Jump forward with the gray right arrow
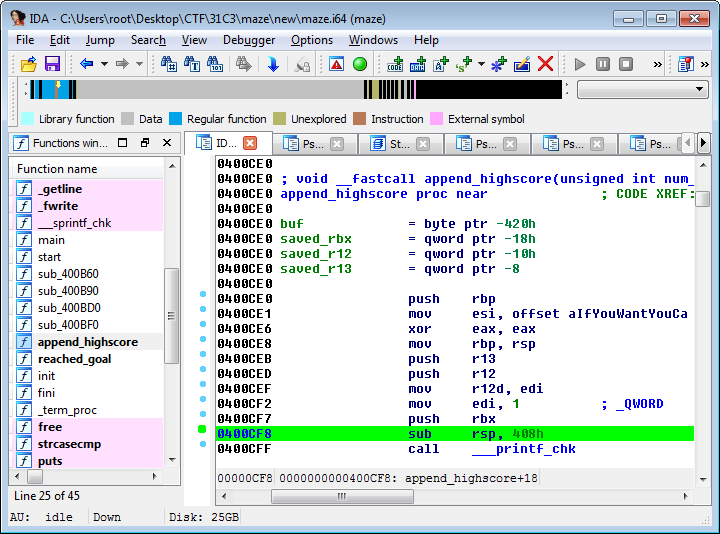Image resolution: width=720 pixels, height=534 pixels. coord(122,64)
